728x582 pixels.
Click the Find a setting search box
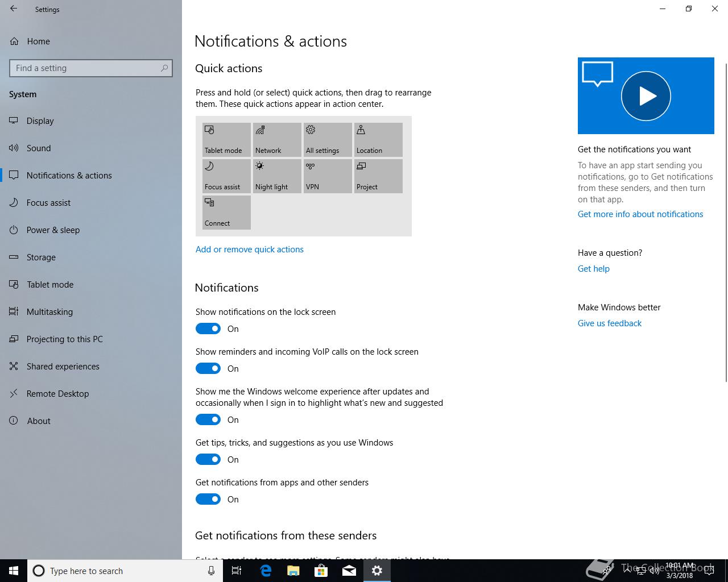(91, 68)
